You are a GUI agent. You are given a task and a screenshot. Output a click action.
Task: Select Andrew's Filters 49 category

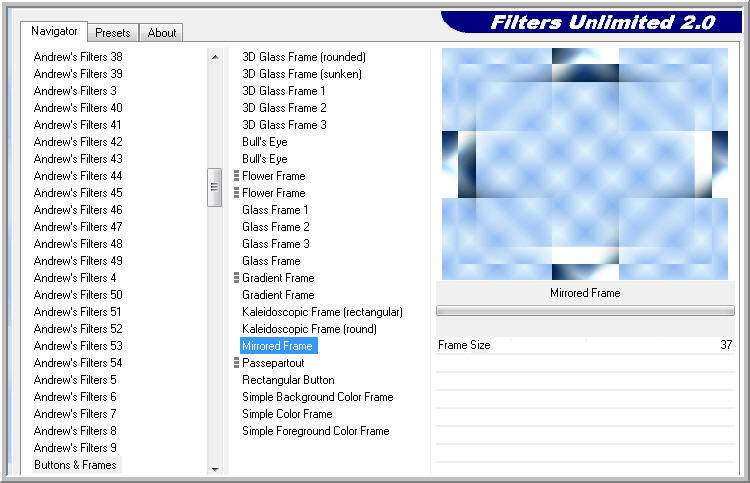click(x=78, y=261)
